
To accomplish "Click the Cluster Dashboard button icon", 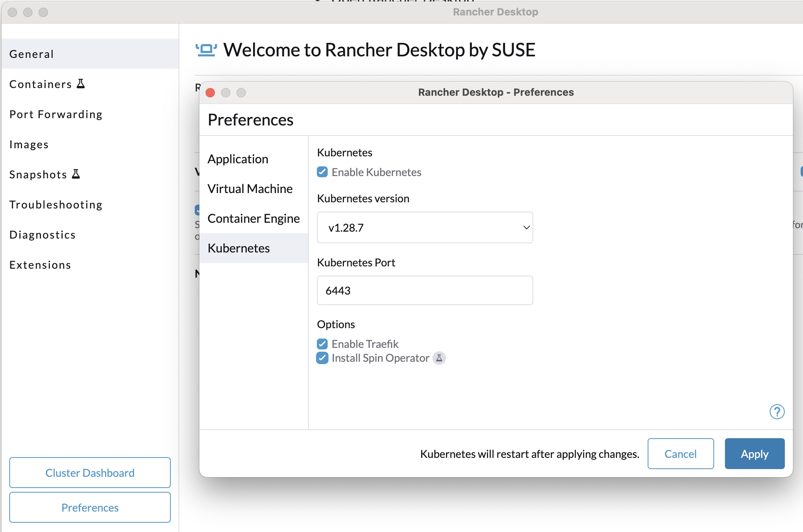I will tap(90, 473).
